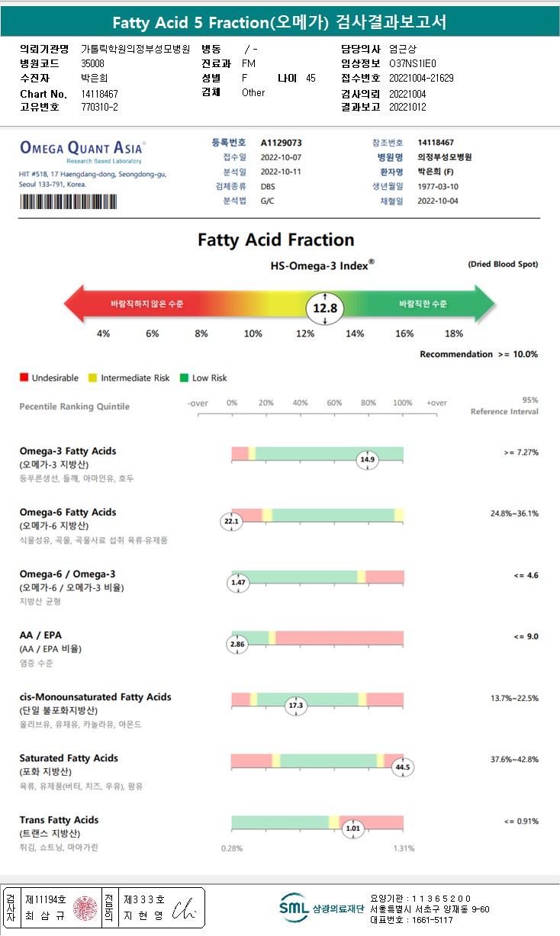Click the 등록번호 value A1129073
The width and height of the screenshot is (560, 936).
coord(281,143)
